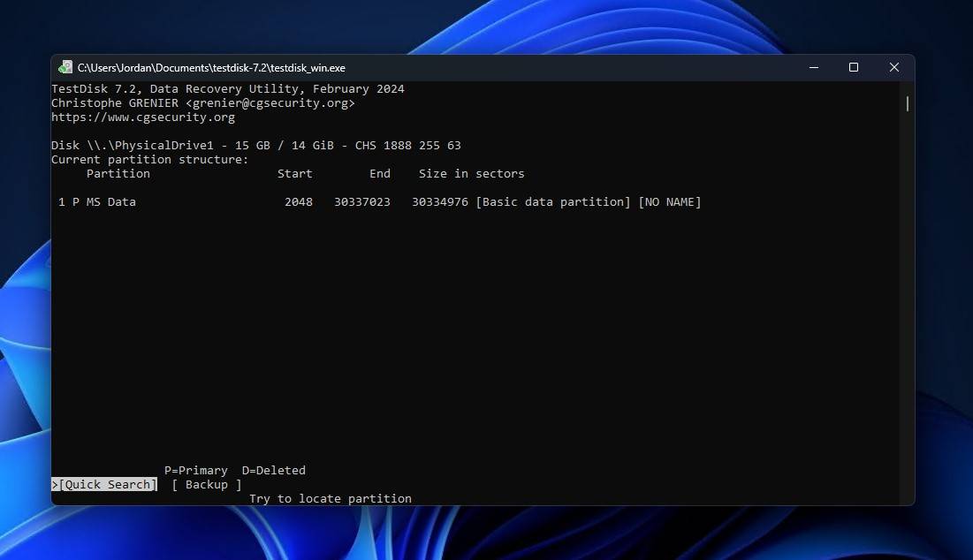The height and width of the screenshot is (560, 973).
Task: Click the title bar path testdisk_win.exe
Action: tap(211, 68)
